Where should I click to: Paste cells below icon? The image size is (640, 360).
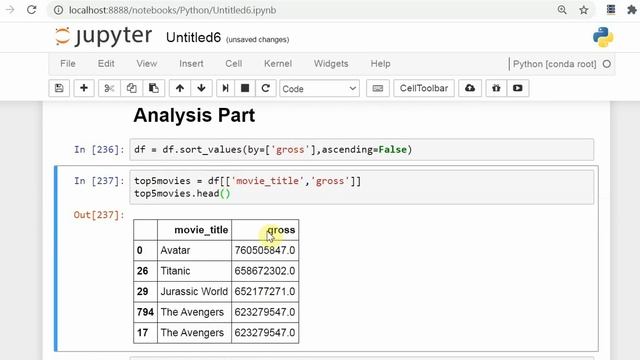click(154, 88)
